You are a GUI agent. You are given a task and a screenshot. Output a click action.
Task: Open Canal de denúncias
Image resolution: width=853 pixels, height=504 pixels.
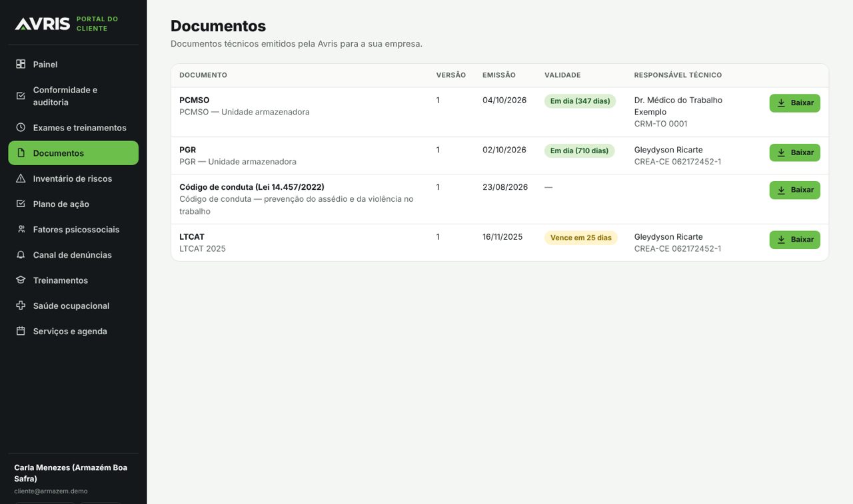point(73,255)
